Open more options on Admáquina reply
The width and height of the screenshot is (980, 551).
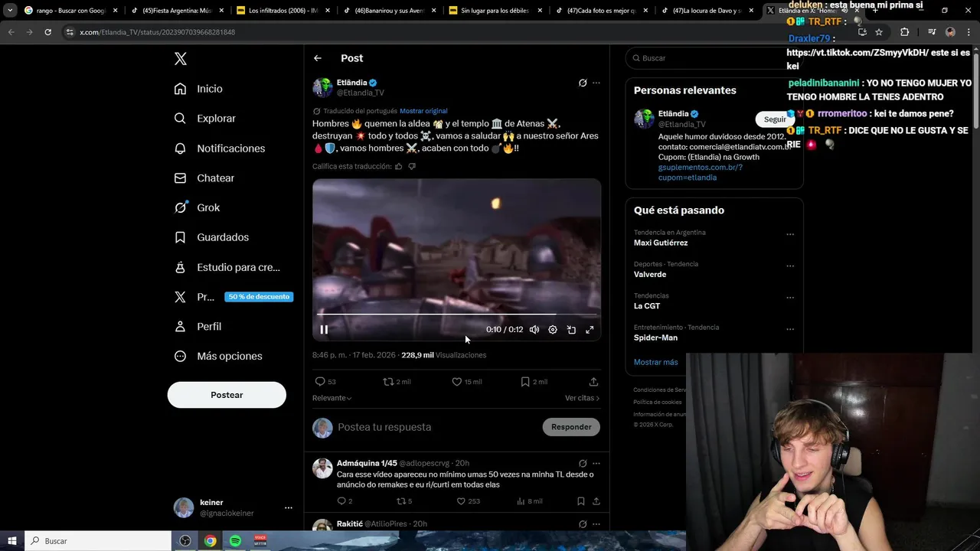596,463
